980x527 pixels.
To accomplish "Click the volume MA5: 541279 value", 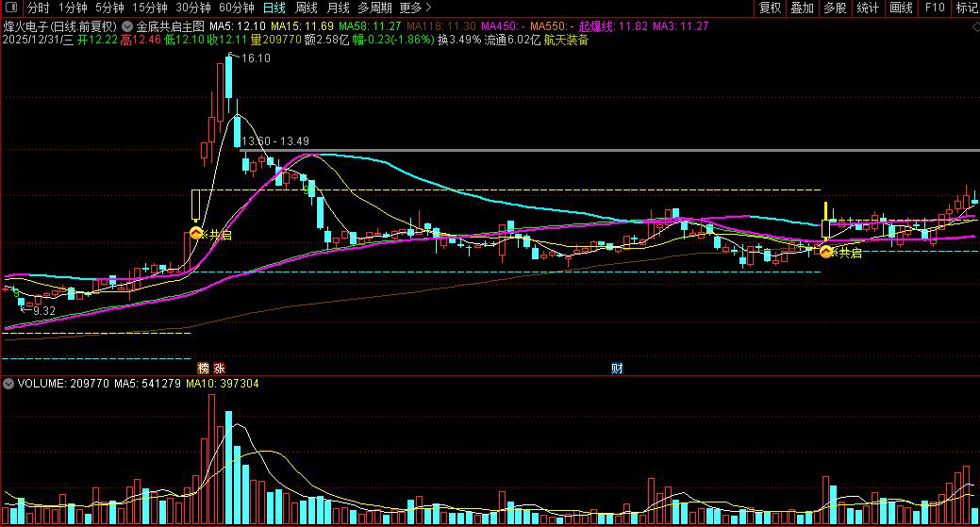I will 147,384.
